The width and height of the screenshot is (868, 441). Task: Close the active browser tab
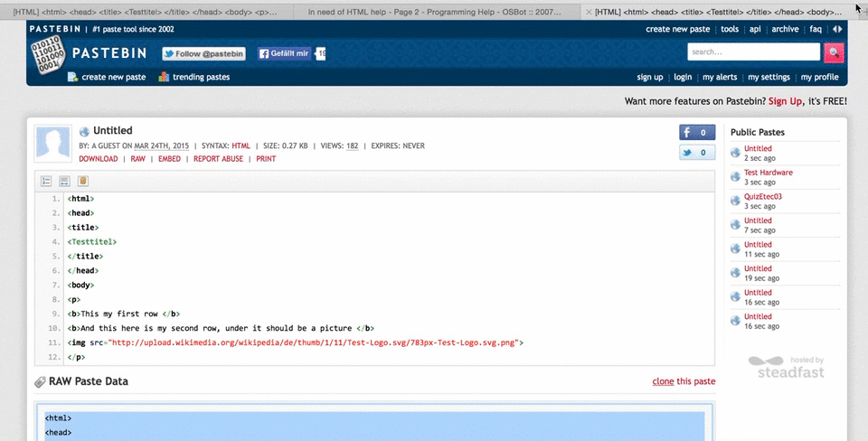589,12
